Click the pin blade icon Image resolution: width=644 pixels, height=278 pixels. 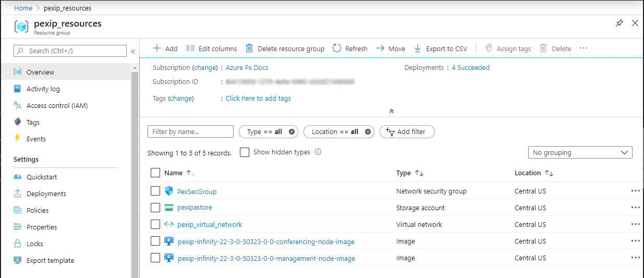click(619, 23)
